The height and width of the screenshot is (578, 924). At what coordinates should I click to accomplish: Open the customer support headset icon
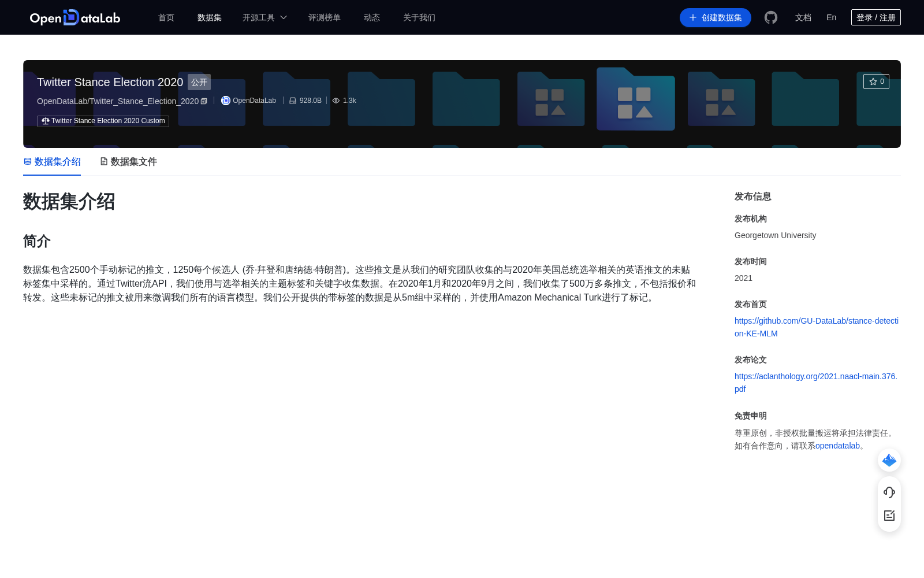click(889, 492)
